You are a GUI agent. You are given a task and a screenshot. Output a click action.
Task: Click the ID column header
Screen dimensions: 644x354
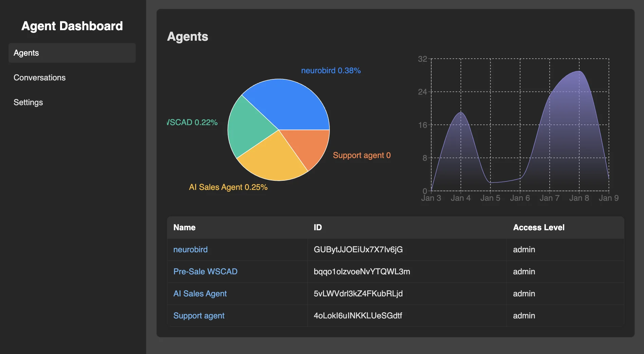coord(318,228)
